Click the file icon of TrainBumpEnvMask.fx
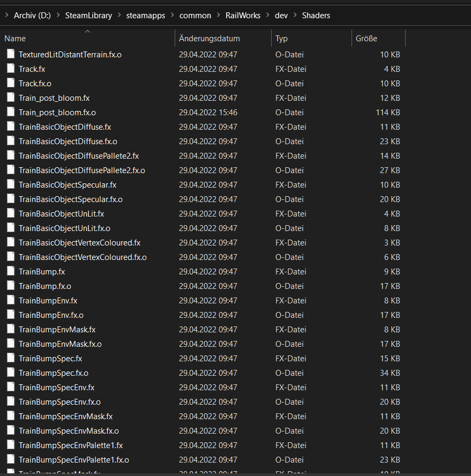Viewport: 471px width, 476px height. pos(11,329)
